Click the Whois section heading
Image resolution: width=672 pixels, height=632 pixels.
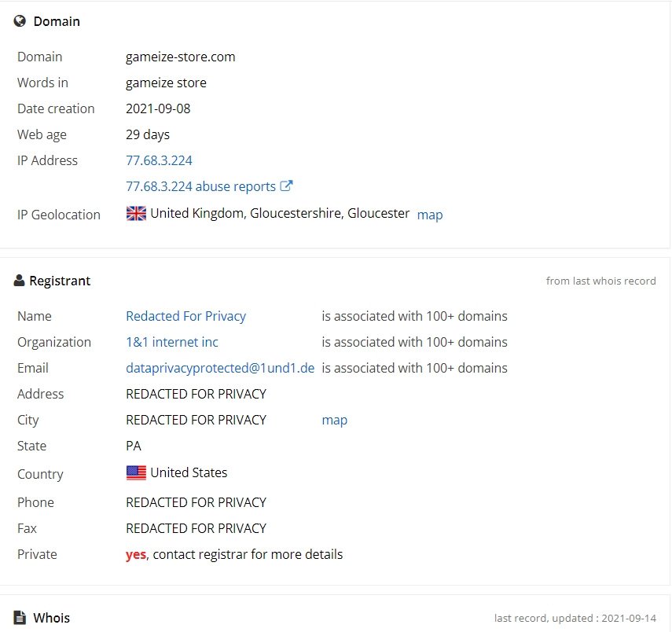51,618
